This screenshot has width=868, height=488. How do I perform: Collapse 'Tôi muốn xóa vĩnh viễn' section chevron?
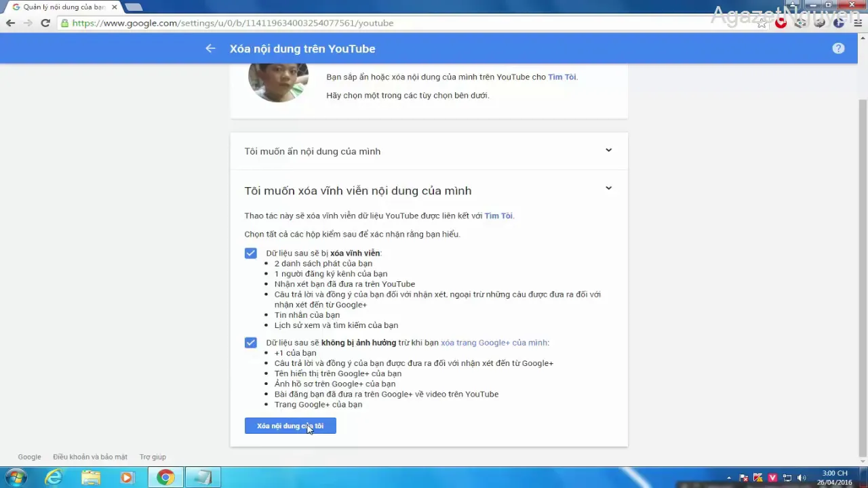coord(608,188)
